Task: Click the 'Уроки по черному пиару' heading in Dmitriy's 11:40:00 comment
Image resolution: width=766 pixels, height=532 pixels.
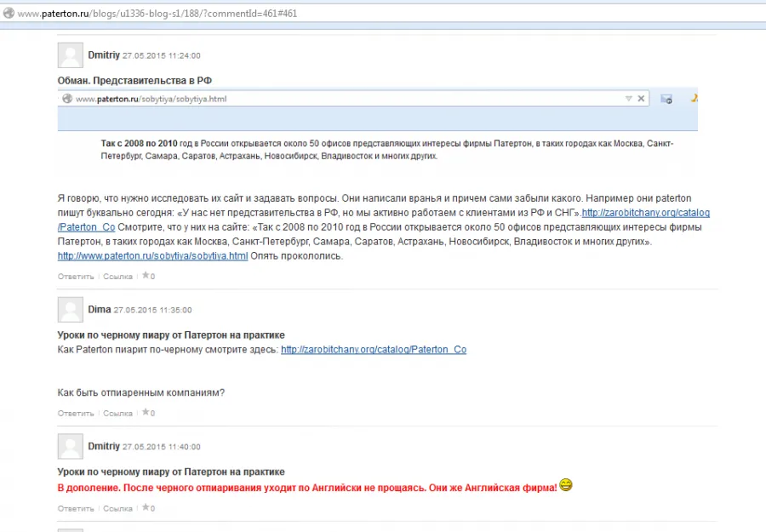Action: (x=171, y=472)
